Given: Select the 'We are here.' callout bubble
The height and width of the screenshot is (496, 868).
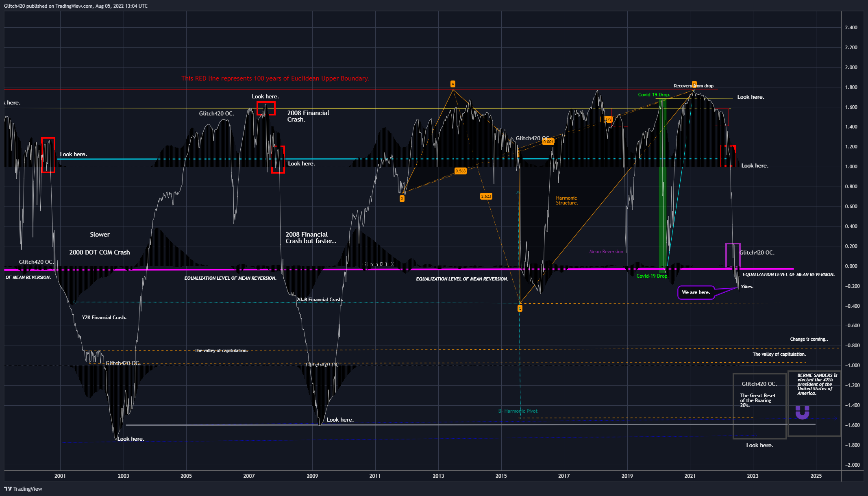Looking at the screenshot, I should click(x=696, y=292).
